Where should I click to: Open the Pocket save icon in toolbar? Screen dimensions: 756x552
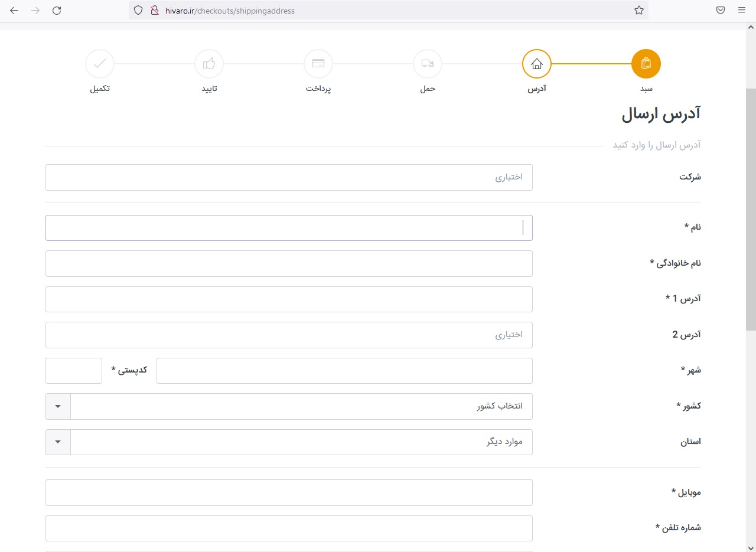(721, 11)
